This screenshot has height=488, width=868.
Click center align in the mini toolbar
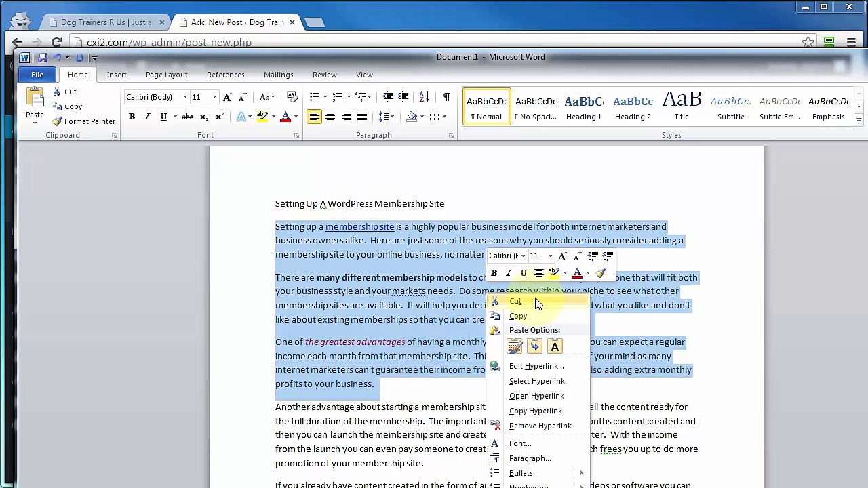pos(538,273)
